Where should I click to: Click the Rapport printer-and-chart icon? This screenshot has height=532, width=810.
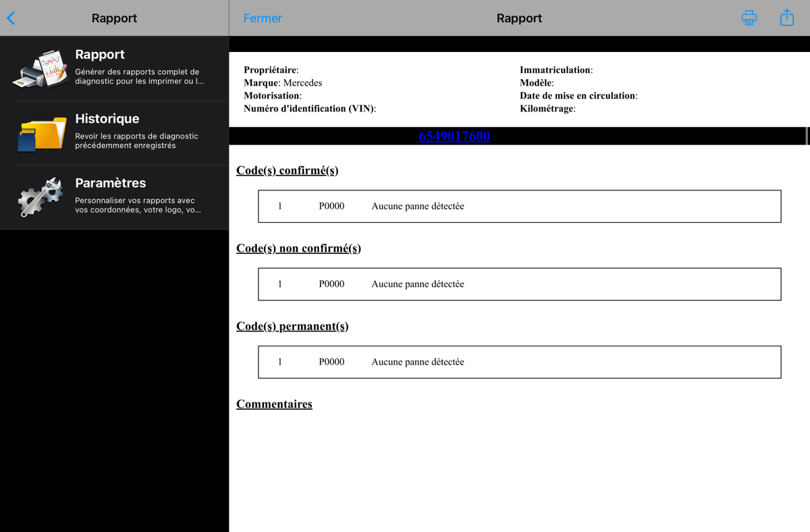40,69
